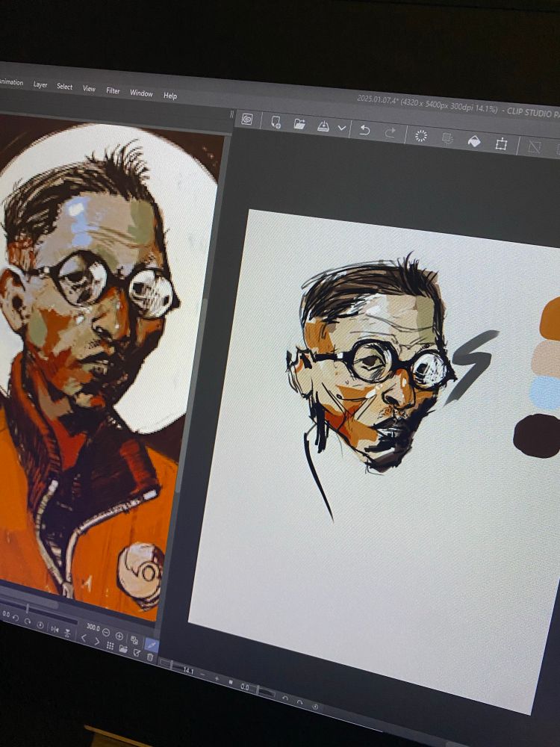Pick the orange color blob on canvas
This screenshot has width=560, height=747.
(552, 318)
